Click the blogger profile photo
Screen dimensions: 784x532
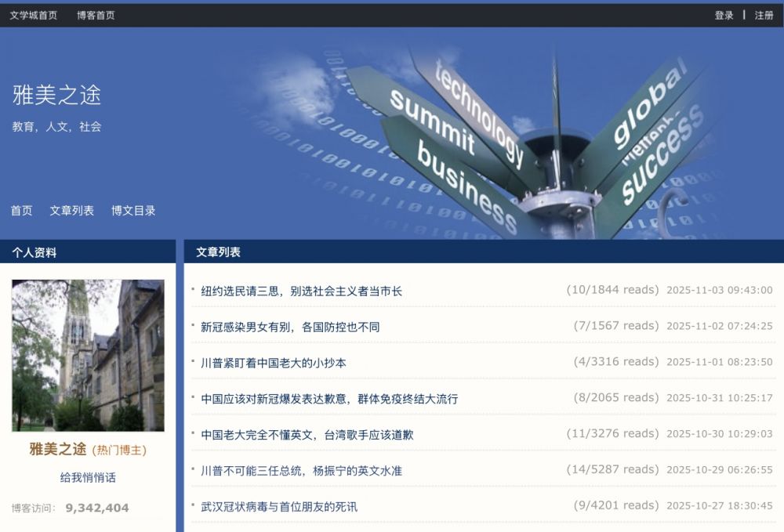[88, 355]
